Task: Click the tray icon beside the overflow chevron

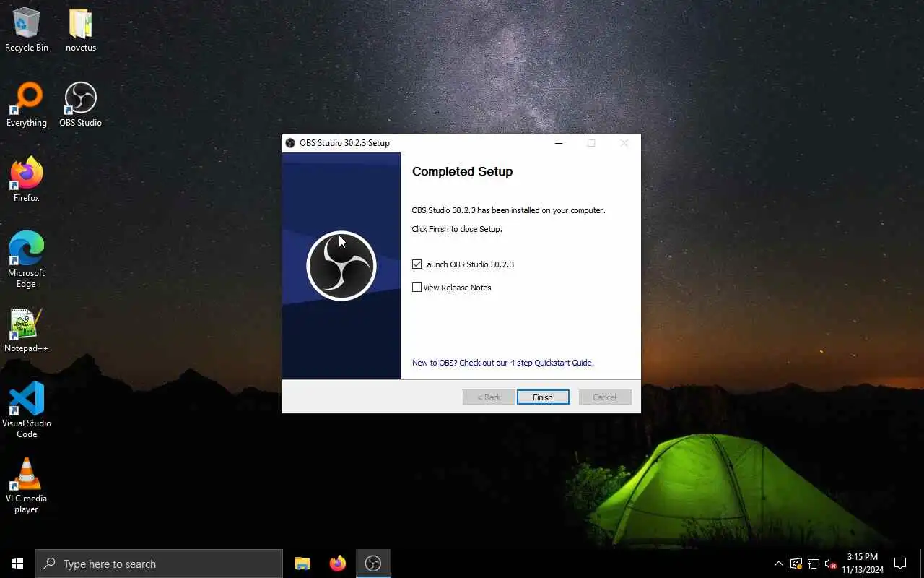Action: [x=796, y=564]
